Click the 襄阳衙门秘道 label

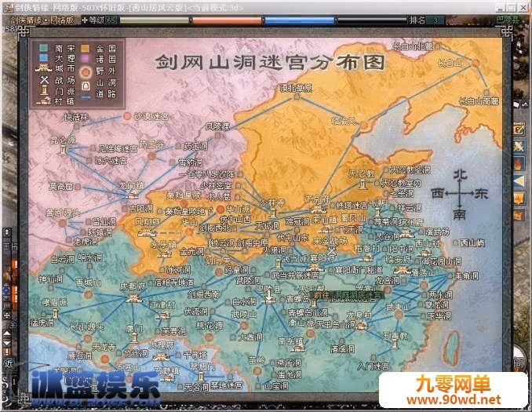(358, 270)
